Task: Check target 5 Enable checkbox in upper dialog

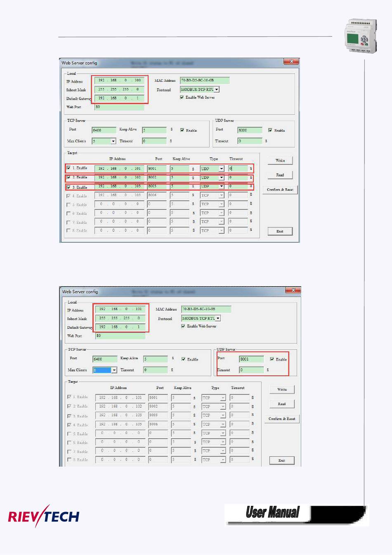Action: click(x=68, y=205)
